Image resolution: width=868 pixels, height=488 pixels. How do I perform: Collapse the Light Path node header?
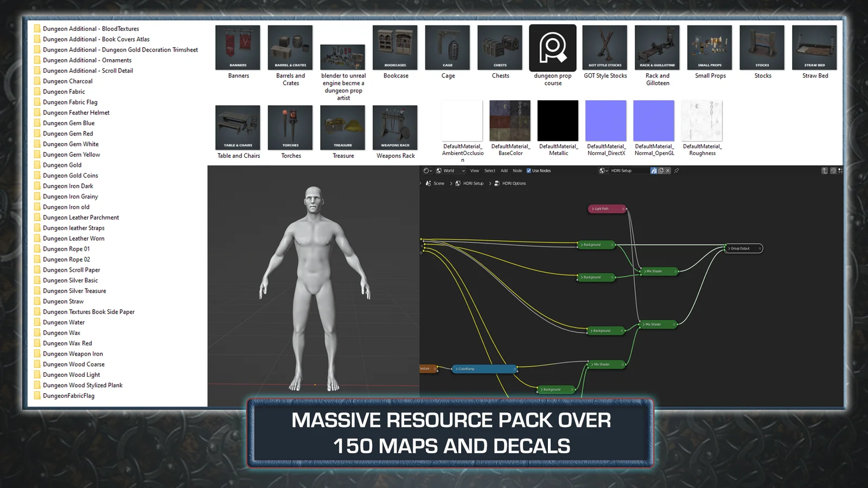coord(592,208)
